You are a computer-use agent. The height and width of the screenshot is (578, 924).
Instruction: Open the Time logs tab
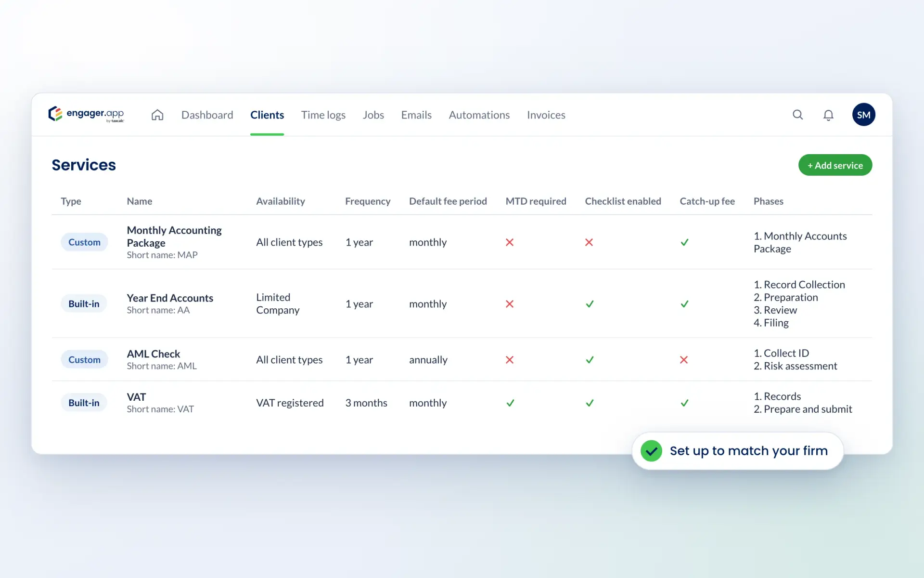tap(323, 115)
